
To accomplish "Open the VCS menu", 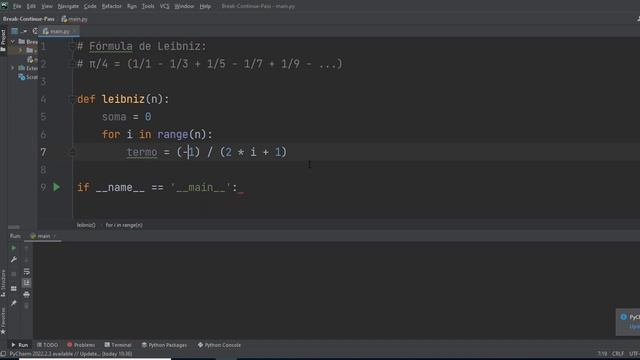I will pyautogui.click(x=164, y=6).
